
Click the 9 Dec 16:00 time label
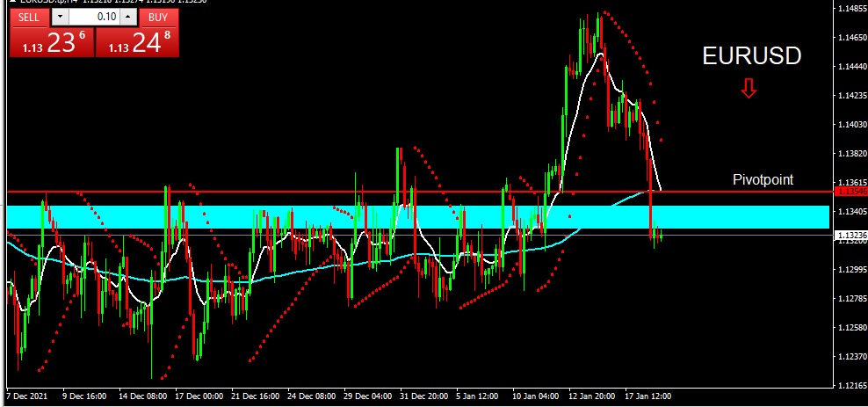pos(84,396)
